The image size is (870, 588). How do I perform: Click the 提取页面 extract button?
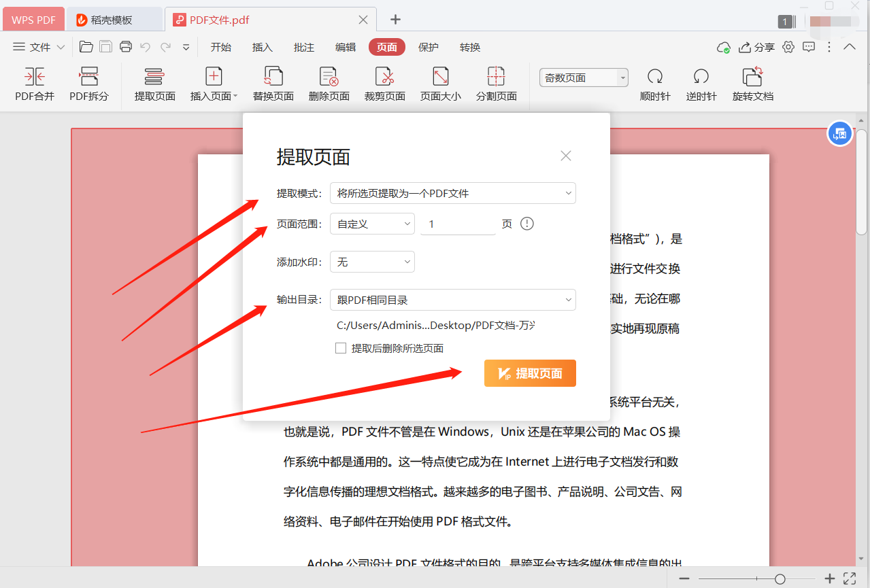[x=530, y=373]
